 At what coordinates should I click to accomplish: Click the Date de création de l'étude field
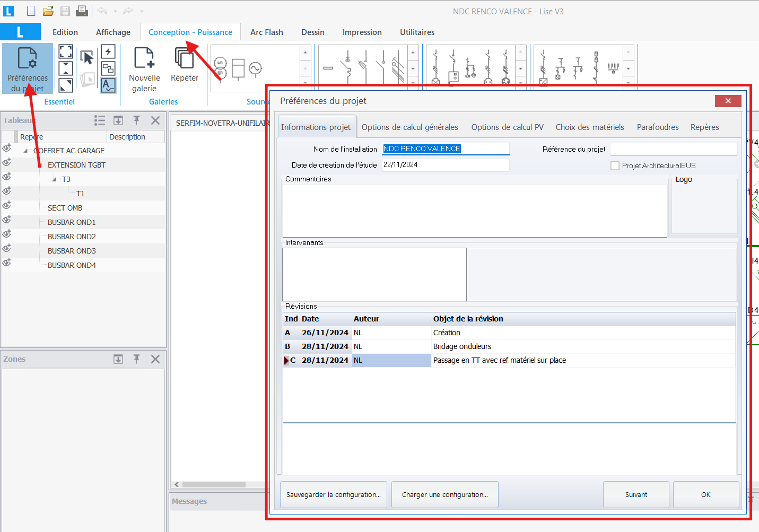click(446, 164)
